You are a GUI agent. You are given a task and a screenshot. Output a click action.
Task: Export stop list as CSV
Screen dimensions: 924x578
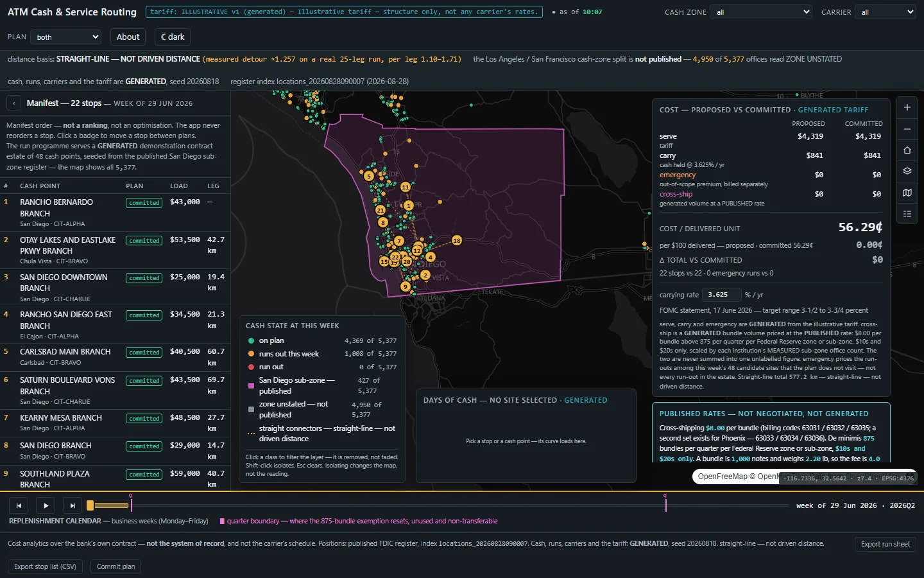[45, 566]
